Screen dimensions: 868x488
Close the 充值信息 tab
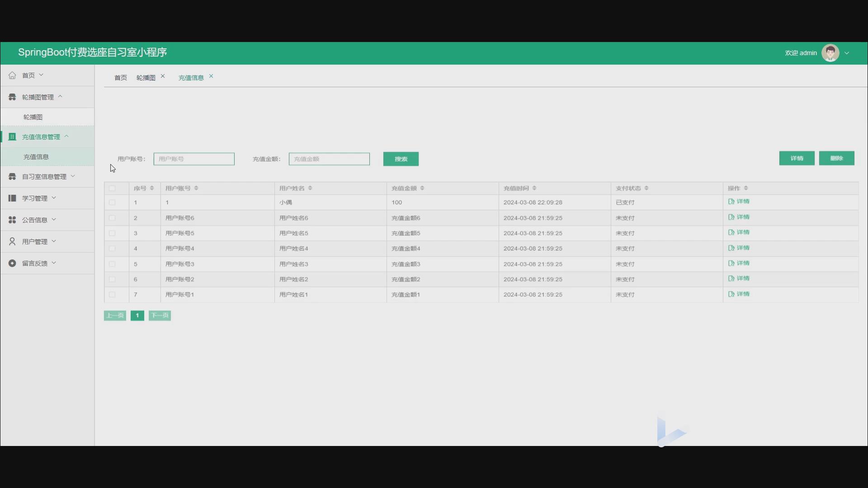point(211,76)
